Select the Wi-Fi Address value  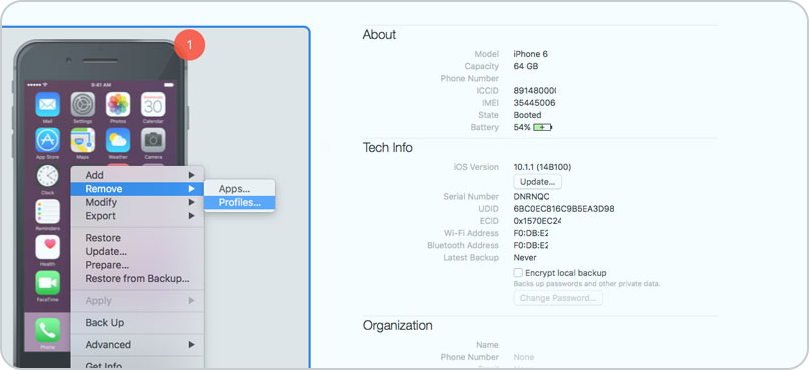tap(531, 233)
